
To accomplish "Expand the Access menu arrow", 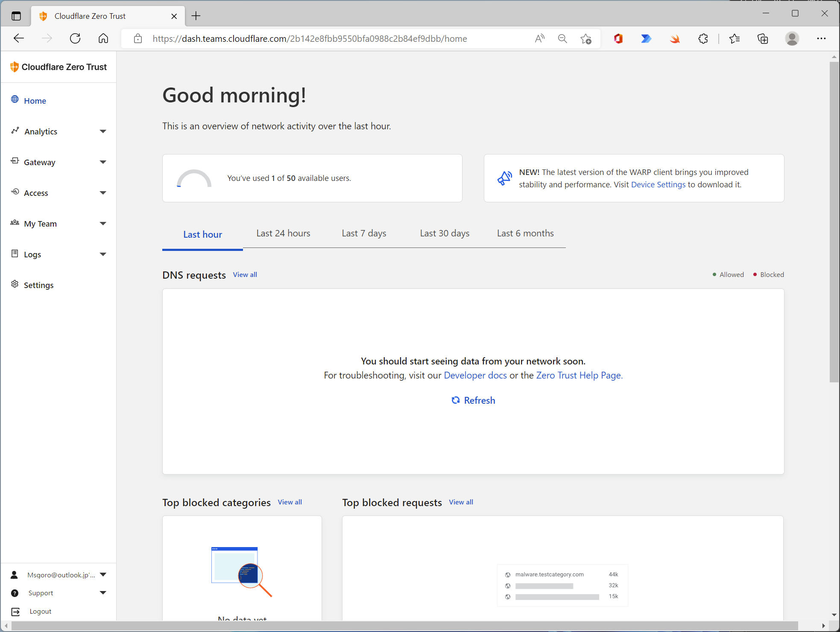I will (103, 193).
